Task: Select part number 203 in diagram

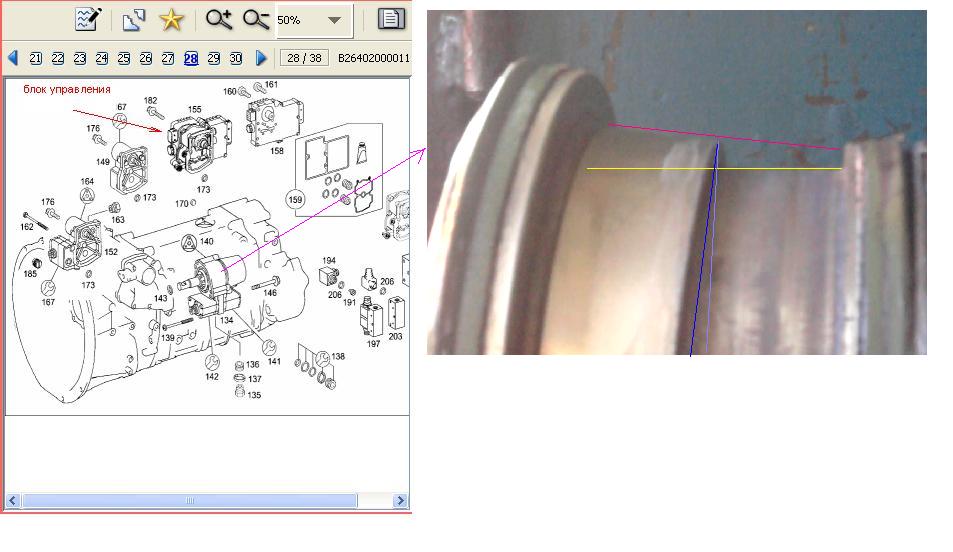Action: [395, 336]
